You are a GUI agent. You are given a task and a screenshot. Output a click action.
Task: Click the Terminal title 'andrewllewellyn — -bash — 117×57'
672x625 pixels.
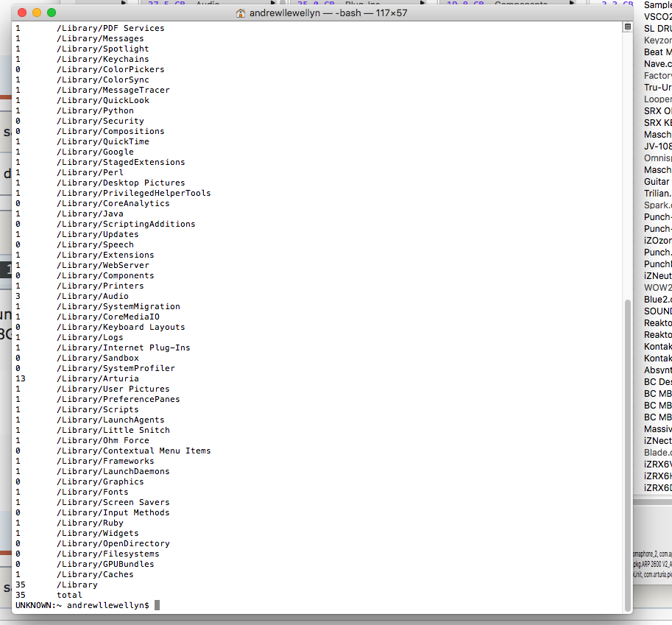point(328,13)
